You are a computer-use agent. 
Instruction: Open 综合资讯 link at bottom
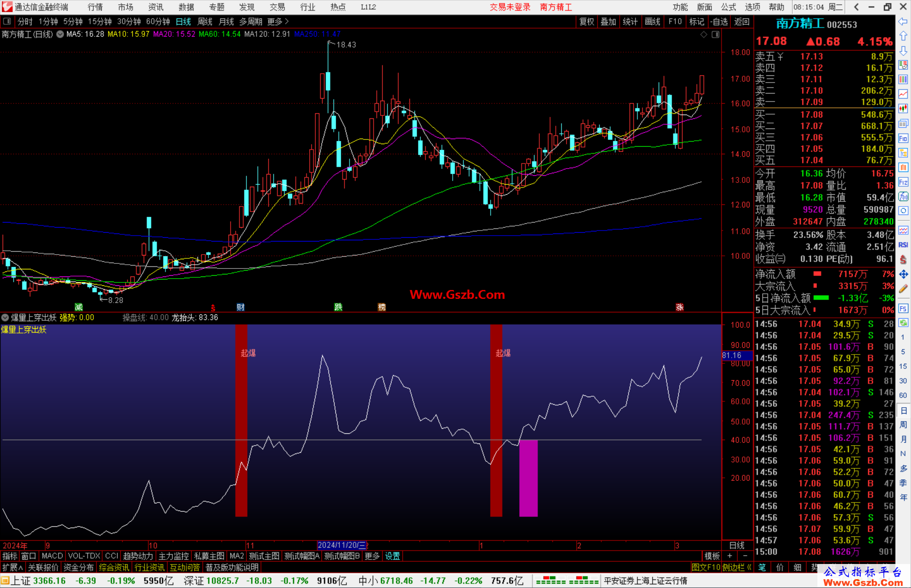(x=114, y=567)
